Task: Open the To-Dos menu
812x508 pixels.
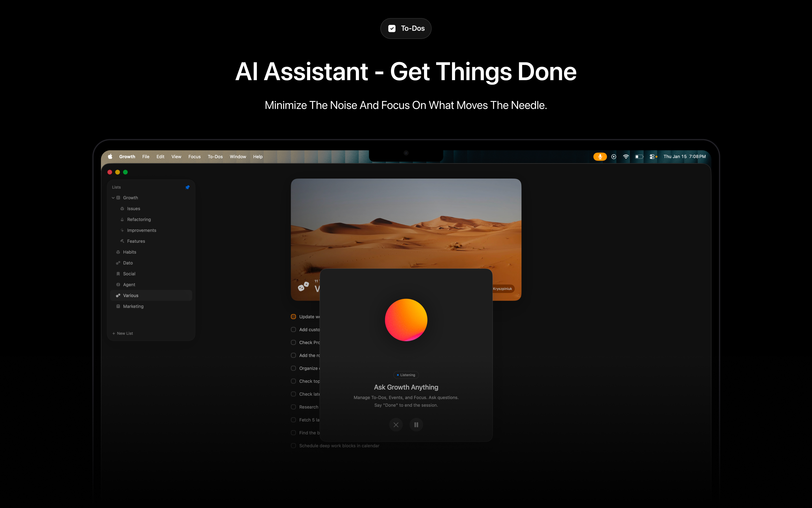Action: [x=215, y=157]
